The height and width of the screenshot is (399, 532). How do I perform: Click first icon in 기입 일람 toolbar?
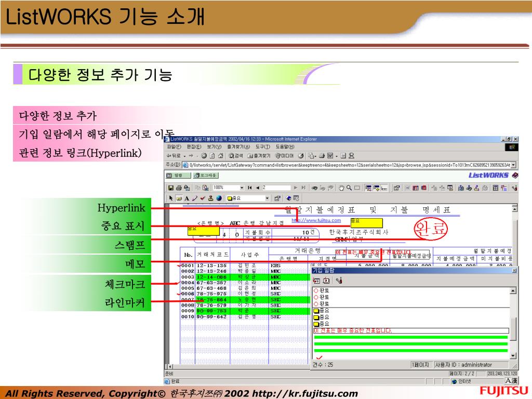pos(316,281)
